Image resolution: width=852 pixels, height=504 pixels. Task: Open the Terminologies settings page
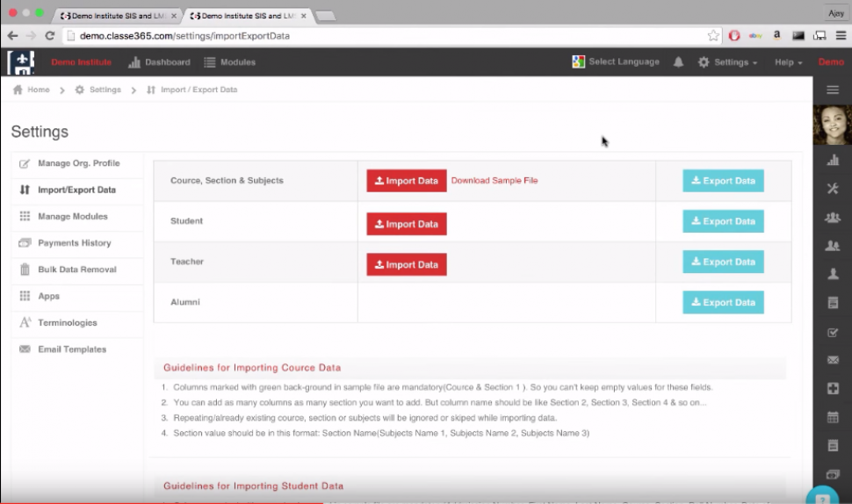tap(77, 323)
